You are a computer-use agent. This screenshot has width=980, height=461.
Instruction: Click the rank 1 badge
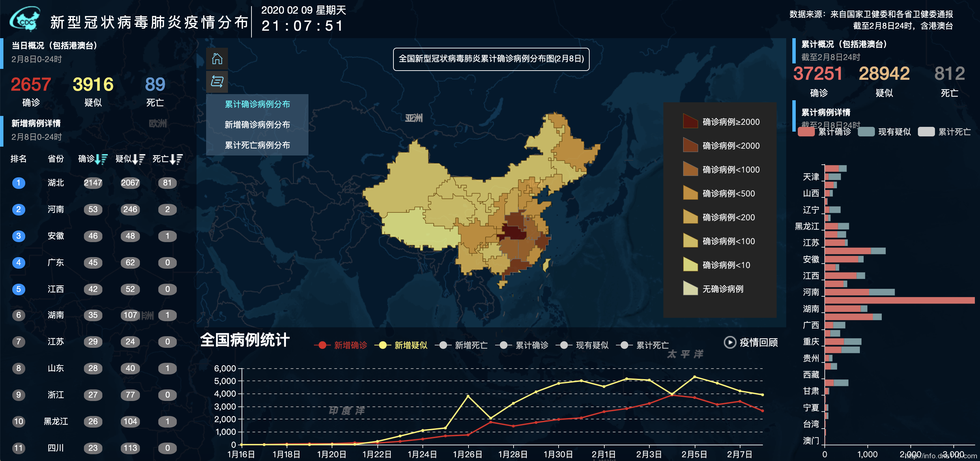[19, 183]
